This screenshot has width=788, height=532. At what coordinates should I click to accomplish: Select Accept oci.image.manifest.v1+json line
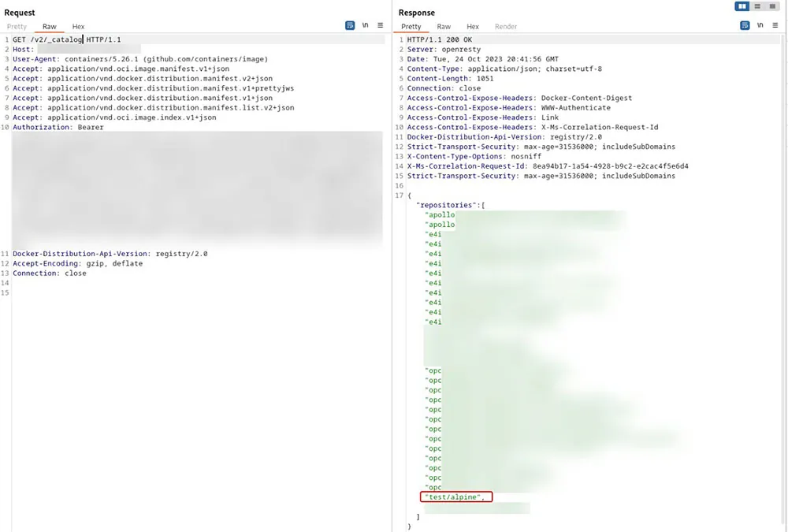tap(121, 69)
